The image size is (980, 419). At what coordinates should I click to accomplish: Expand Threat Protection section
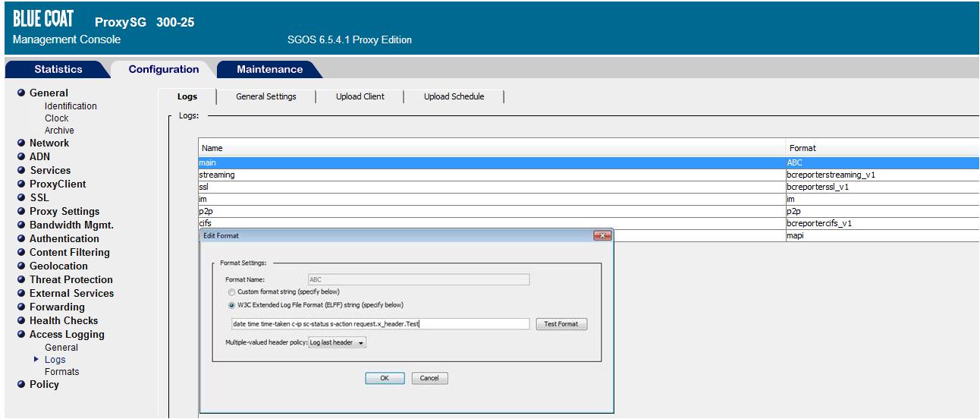[71, 279]
